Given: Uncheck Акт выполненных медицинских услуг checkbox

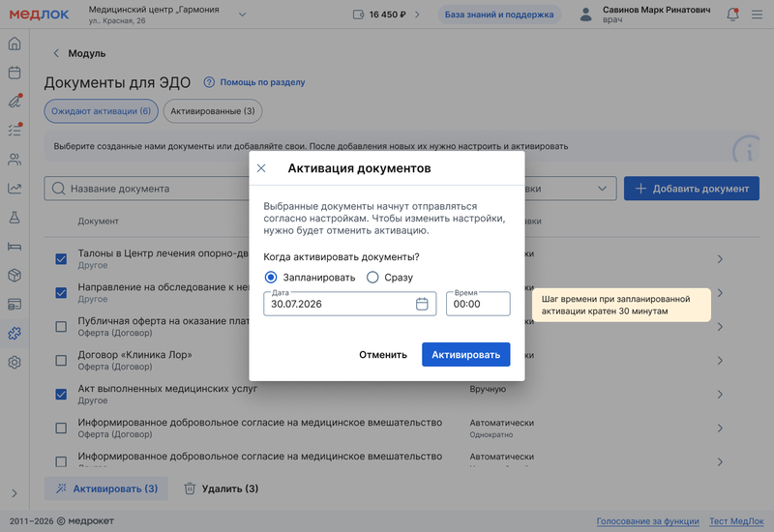Looking at the screenshot, I should [x=61, y=395].
